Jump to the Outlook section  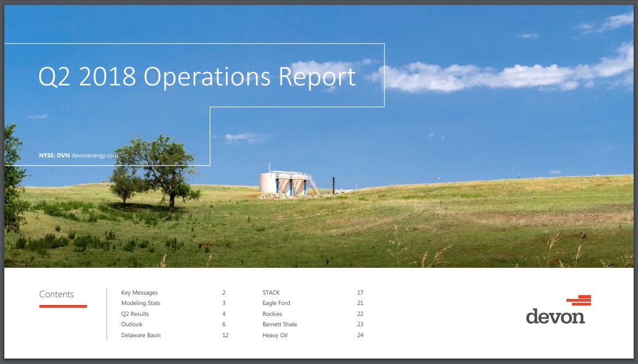132,324
